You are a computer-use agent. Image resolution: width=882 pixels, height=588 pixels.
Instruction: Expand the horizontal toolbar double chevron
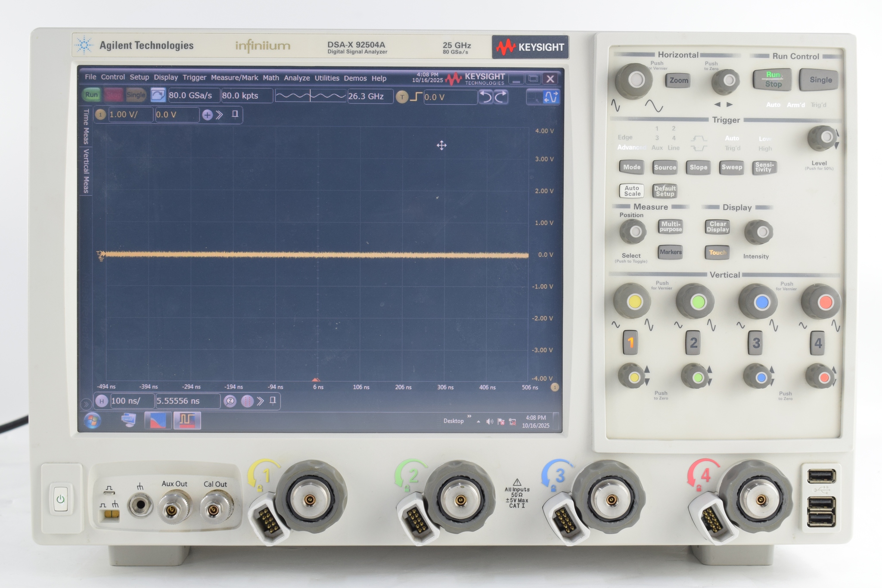260,401
